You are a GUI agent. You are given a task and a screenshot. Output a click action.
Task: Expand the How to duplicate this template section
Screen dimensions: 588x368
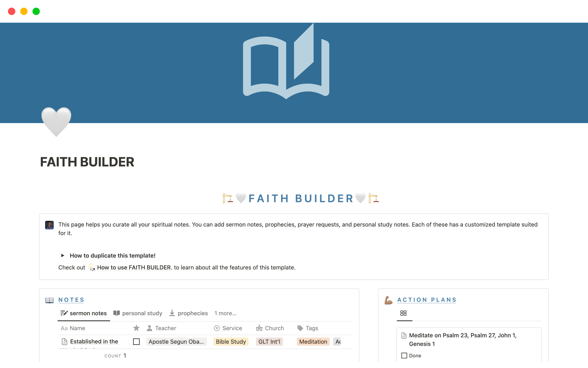[63, 255]
